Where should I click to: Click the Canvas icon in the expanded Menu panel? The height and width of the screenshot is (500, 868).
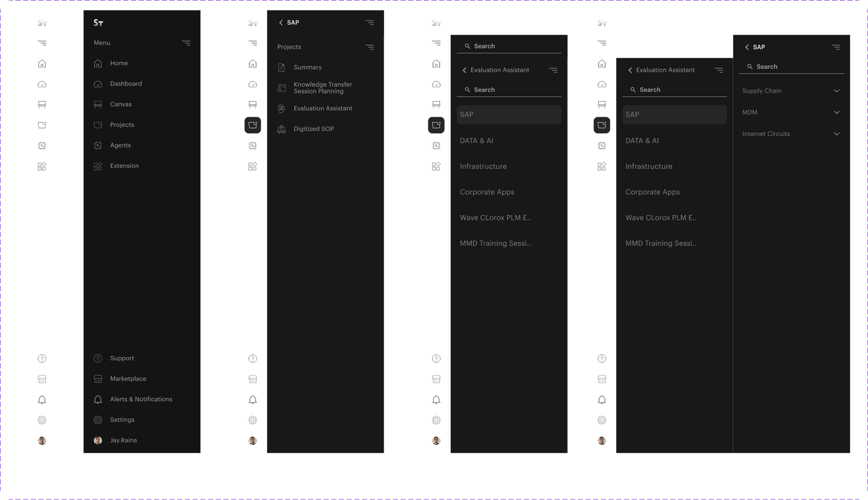coord(98,104)
